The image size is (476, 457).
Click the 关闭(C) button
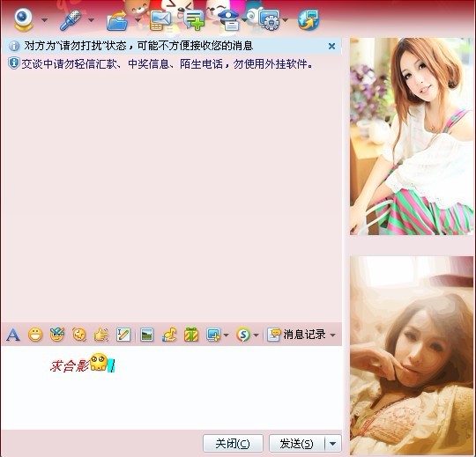233,444
